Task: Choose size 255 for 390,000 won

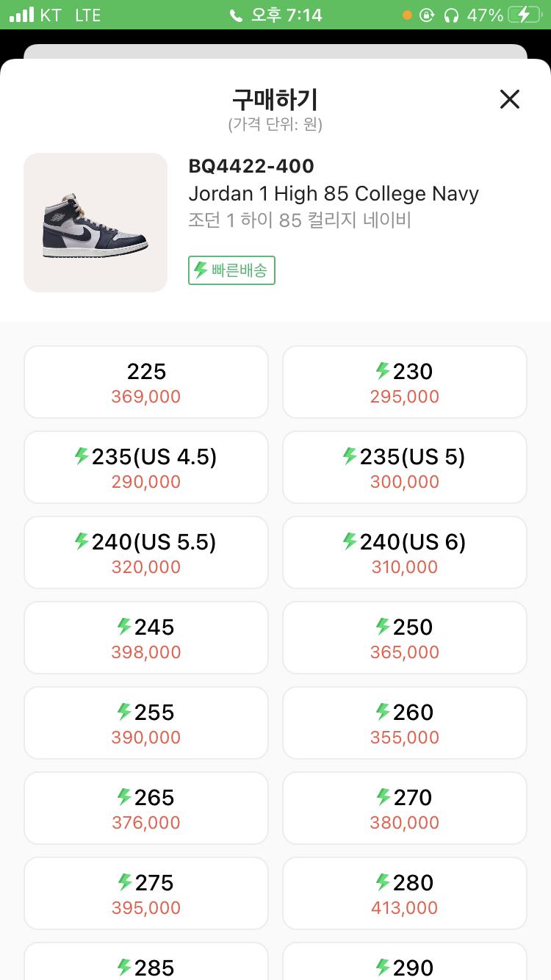Action: pos(146,723)
